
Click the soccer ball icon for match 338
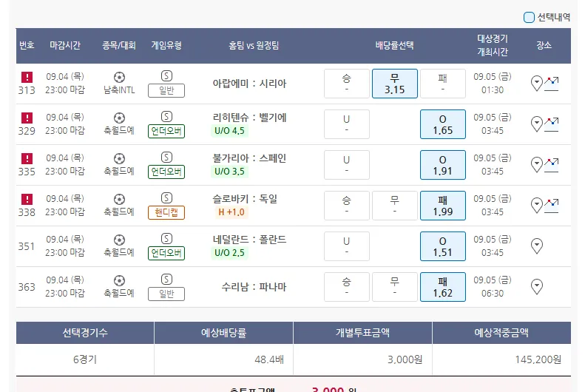pyautogui.click(x=119, y=199)
